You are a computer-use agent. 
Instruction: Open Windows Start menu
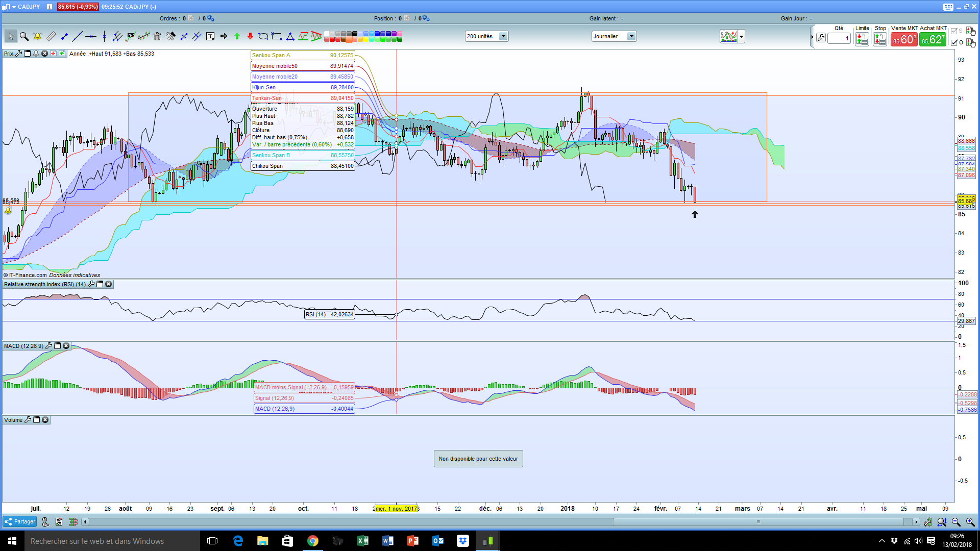click(x=12, y=541)
